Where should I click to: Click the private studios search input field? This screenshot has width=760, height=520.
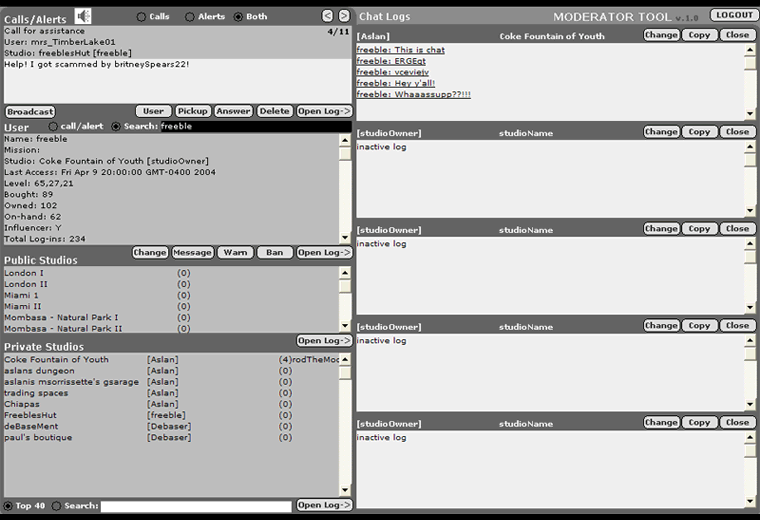tap(196, 506)
